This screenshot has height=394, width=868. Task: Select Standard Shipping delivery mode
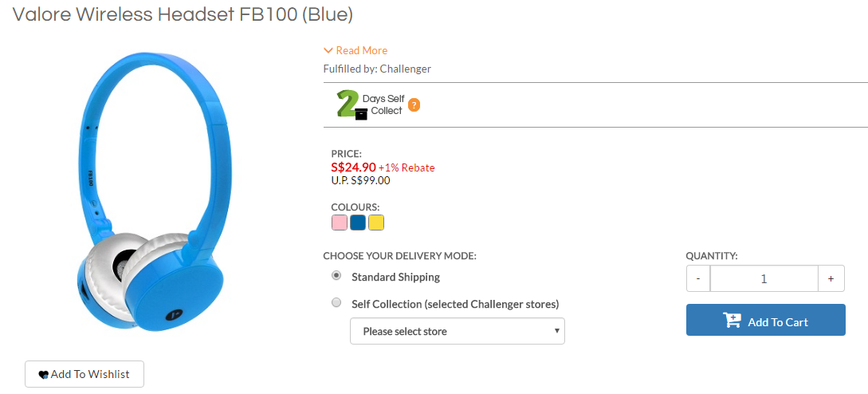click(x=336, y=276)
